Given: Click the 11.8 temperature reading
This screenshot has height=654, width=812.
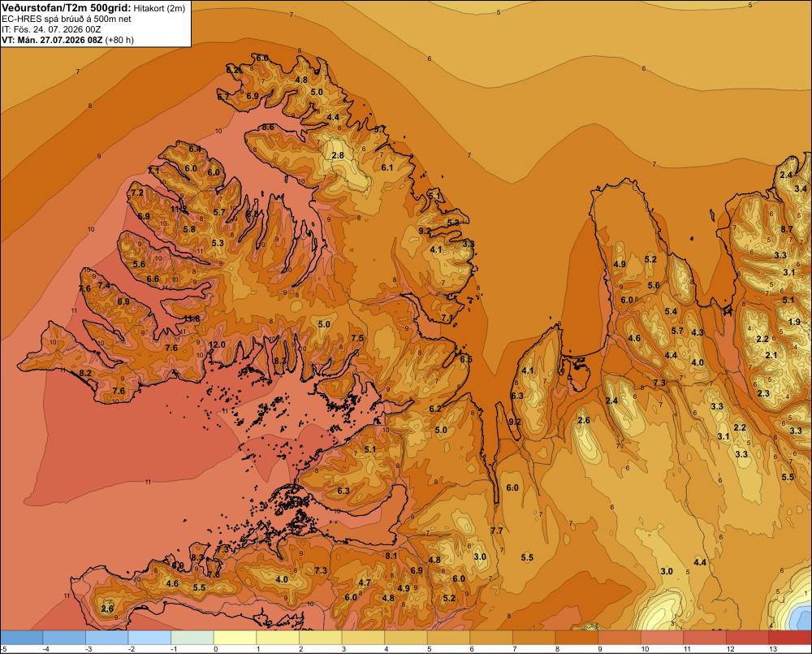Looking at the screenshot, I should pyautogui.click(x=192, y=318).
